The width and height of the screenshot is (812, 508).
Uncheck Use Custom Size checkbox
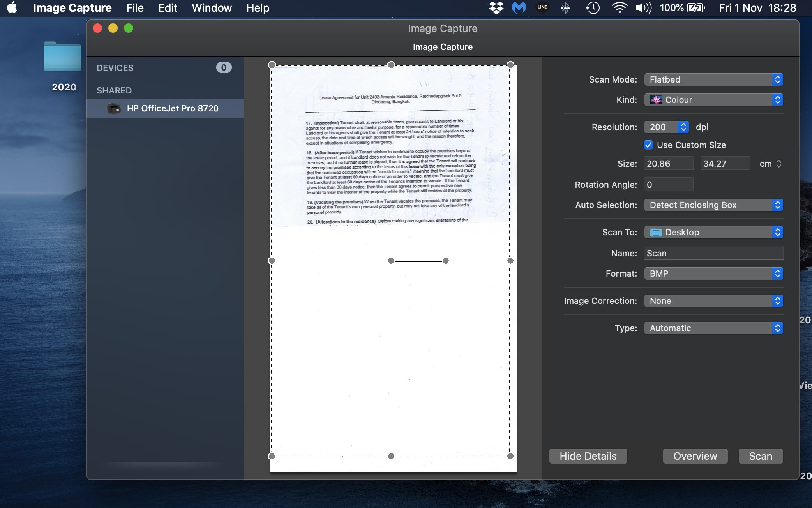[x=648, y=145]
